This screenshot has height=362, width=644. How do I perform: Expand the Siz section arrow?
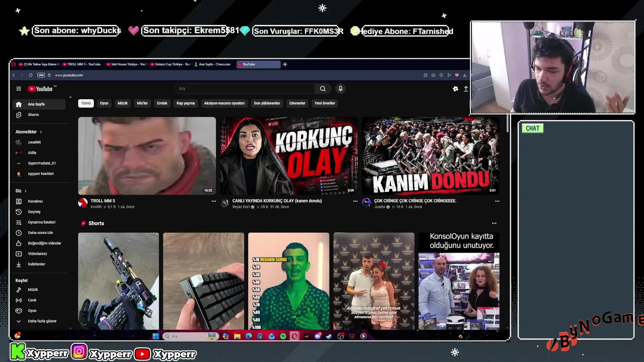point(25,191)
